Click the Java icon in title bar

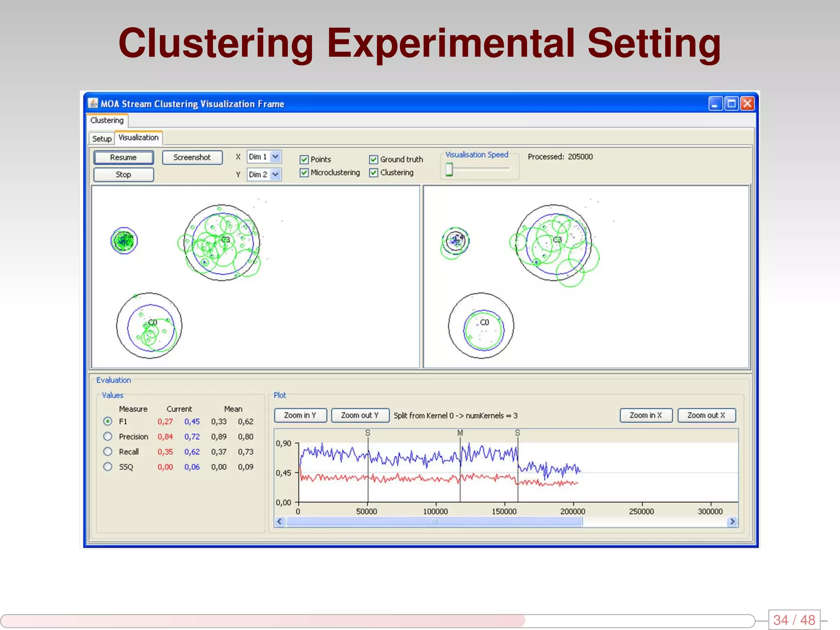coord(93,103)
